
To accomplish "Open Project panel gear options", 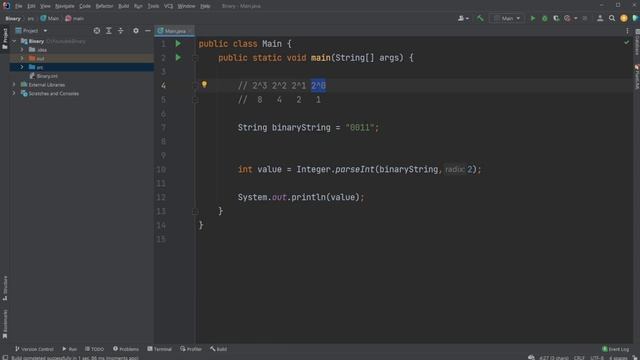I will pyautogui.click(x=136, y=31).
